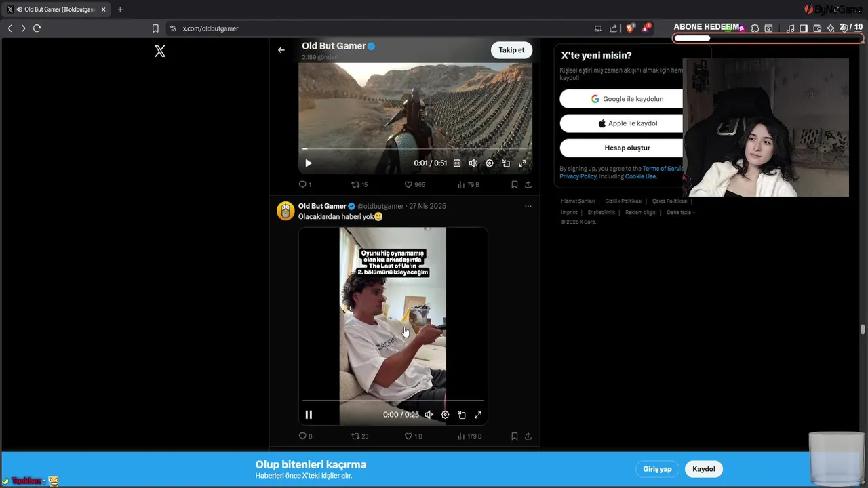Open the Privacy Policy link
This screenshot has height=488, width=868.
click(x=578, y=176)
